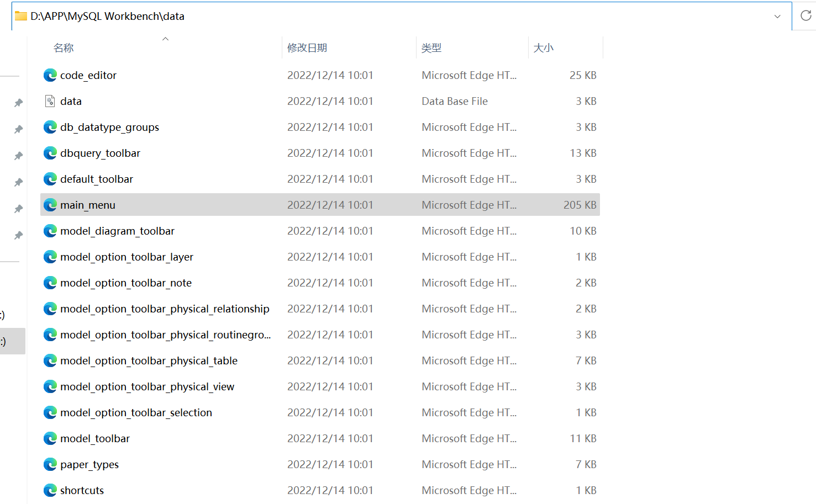Viewport: 816px width, 504px height.
Task: Sort files by 类型 column header
Action: click(431, 48)
